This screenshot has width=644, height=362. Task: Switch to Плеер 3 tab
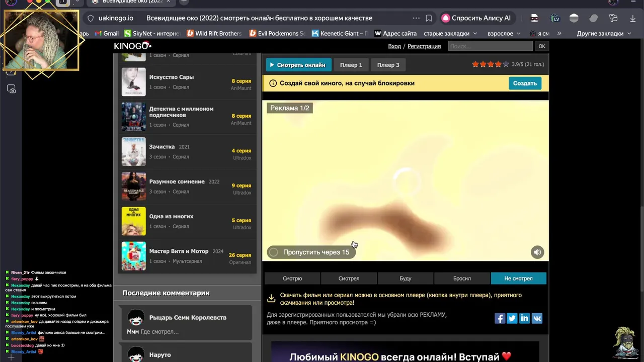388,65
